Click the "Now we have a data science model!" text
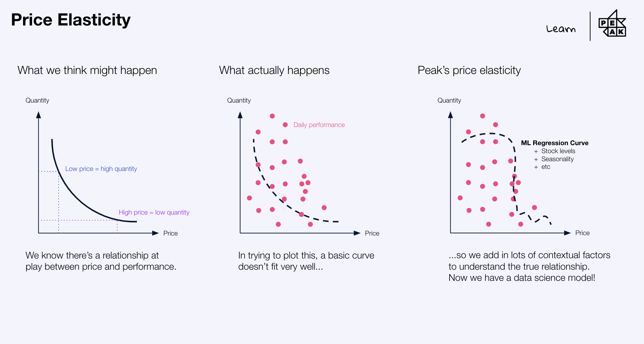 click(522, 278)
